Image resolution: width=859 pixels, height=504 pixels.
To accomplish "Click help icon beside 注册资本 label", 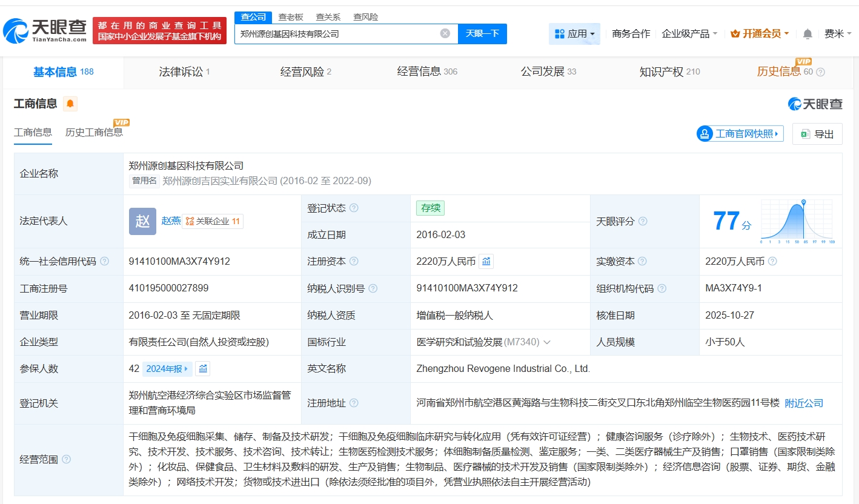I will tap(354, 262).
